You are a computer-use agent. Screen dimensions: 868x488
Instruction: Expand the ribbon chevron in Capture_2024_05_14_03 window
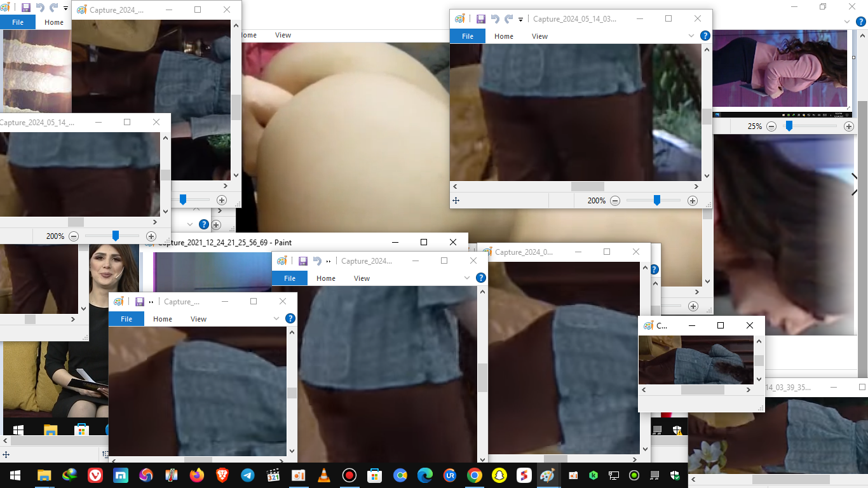(691, 36)
